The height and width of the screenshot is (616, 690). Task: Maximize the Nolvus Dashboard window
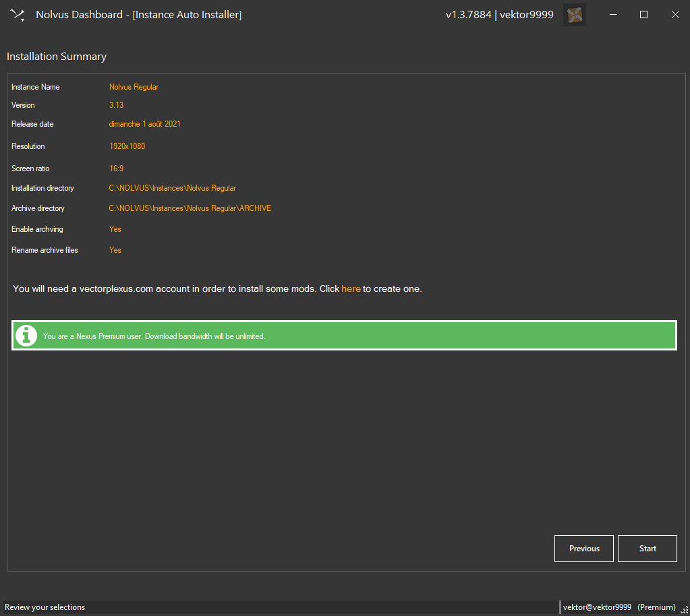[x=643, y=15]
